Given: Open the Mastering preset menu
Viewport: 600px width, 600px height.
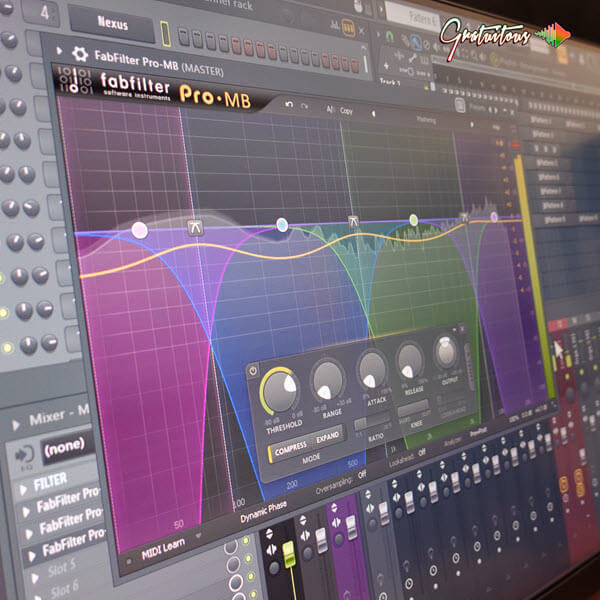Looking at the screenshot, I should click(x=426, y=120).
